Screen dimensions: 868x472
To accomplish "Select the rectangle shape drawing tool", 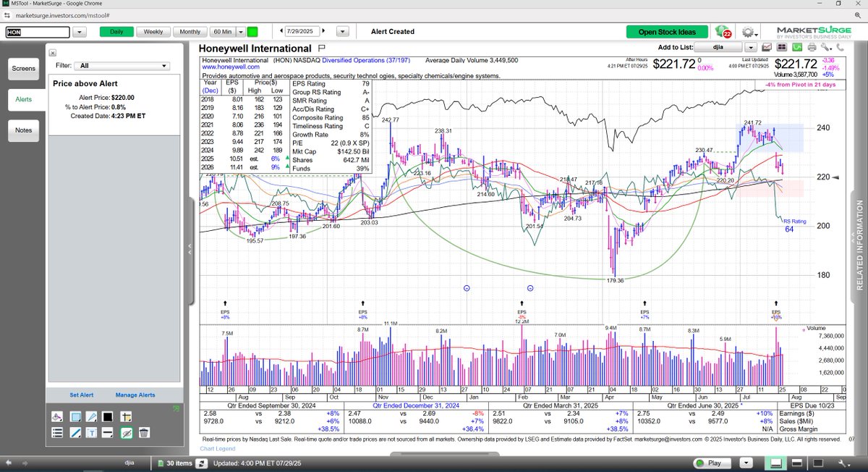I will tap(75, 417).
